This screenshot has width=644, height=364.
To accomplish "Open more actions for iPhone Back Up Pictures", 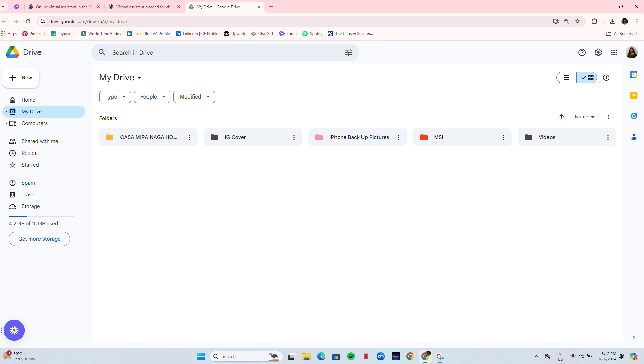I will point(399,137).
